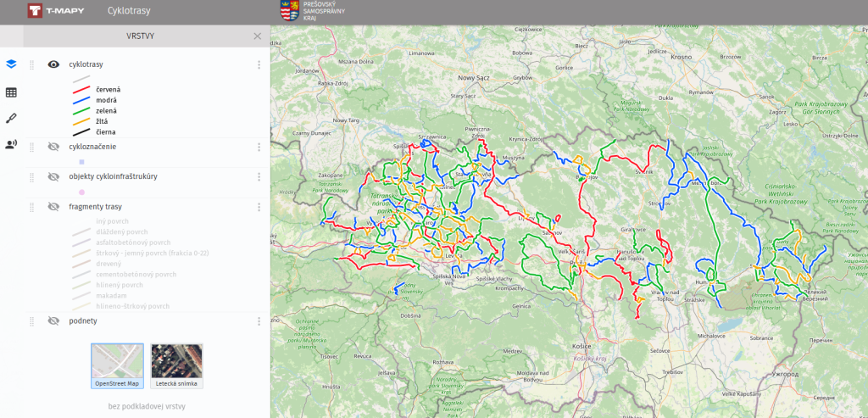Click 'bez podkladovej vrstvy' option
This screenshot has width=868, height=418.
click(x=147, y=406)
